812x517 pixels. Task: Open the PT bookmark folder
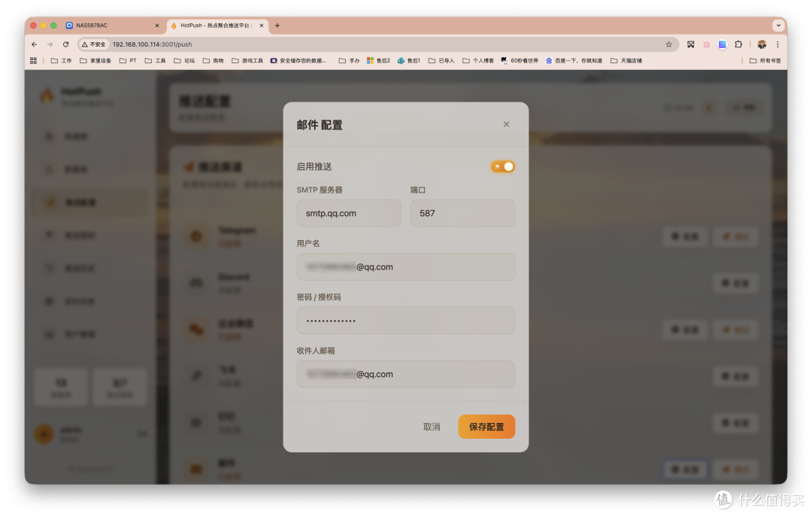127,61
